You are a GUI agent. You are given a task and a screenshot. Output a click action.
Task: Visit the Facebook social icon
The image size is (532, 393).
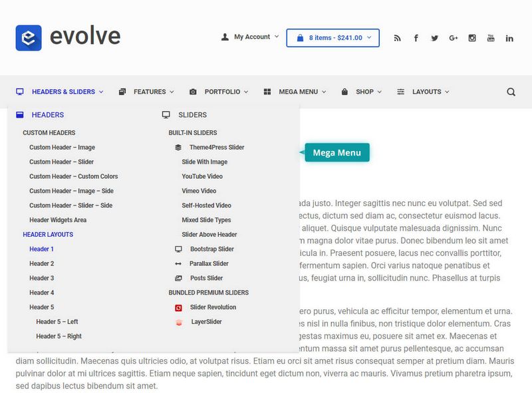click(x=416, y=38)
